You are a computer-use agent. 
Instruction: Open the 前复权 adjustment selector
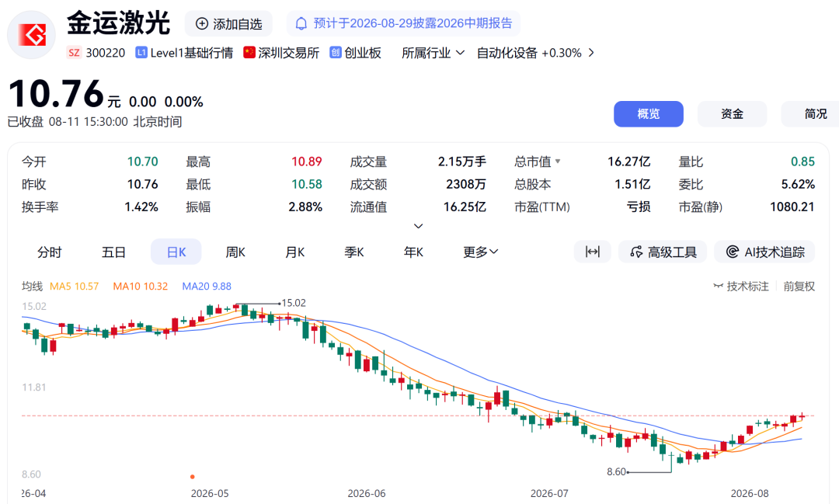tap(799, 287)
